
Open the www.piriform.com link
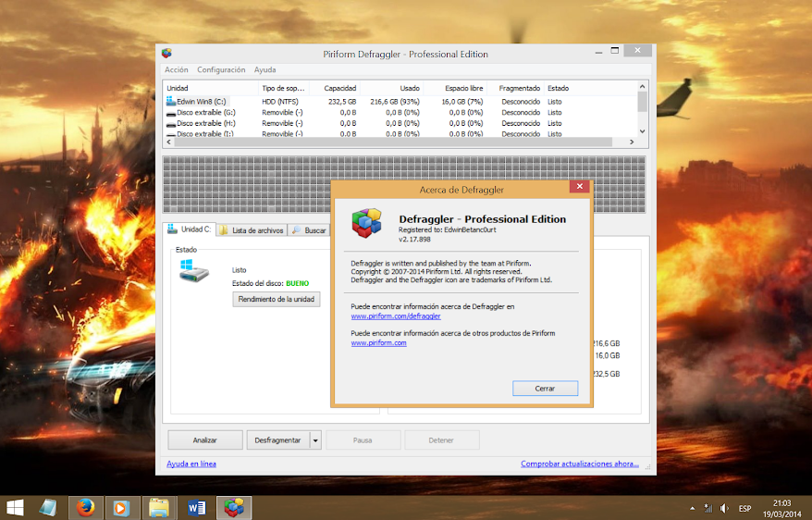378,343
